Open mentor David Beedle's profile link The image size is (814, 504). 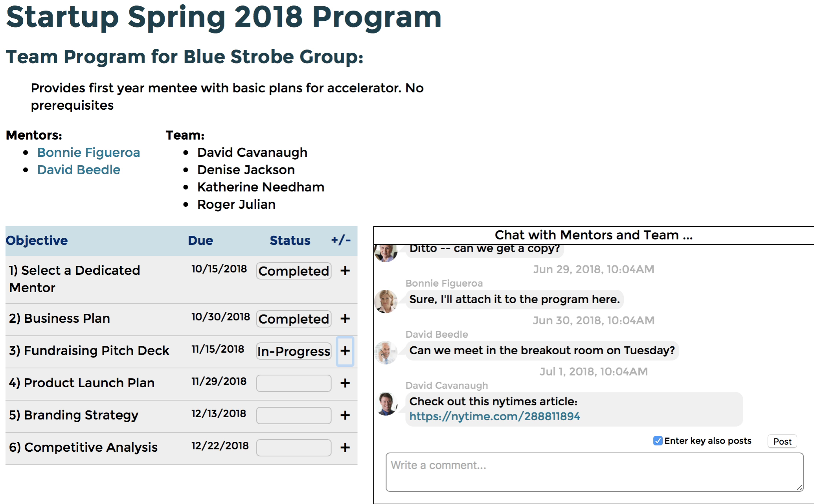coord(79,170)
